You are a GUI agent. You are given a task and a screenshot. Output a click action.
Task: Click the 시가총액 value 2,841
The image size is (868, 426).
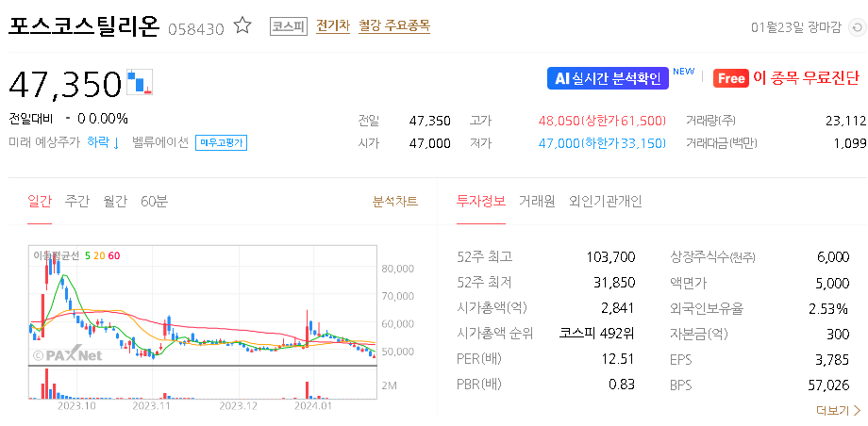tap(618, 308)
